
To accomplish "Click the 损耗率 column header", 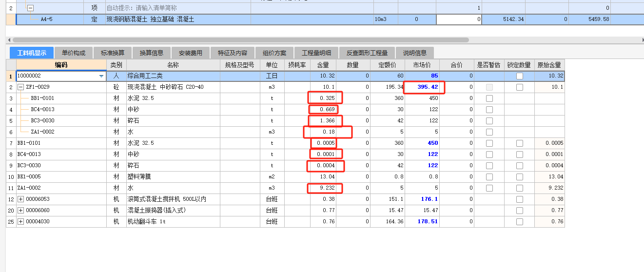I will pos(297,65).
